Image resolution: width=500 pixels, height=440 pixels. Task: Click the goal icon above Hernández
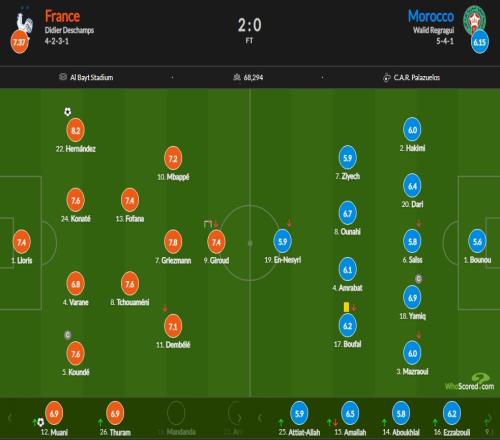pyautogui.click(x=68, y=112)
